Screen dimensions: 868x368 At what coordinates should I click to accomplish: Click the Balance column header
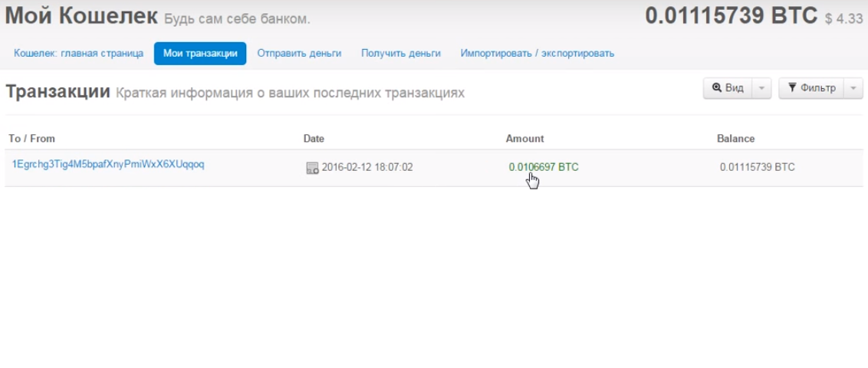(735, 139)
